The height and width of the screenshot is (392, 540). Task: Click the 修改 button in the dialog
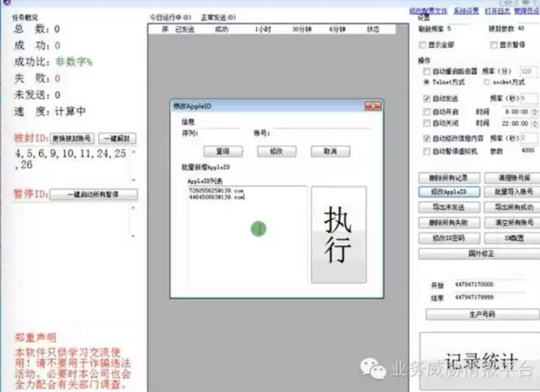coord(277,152)
